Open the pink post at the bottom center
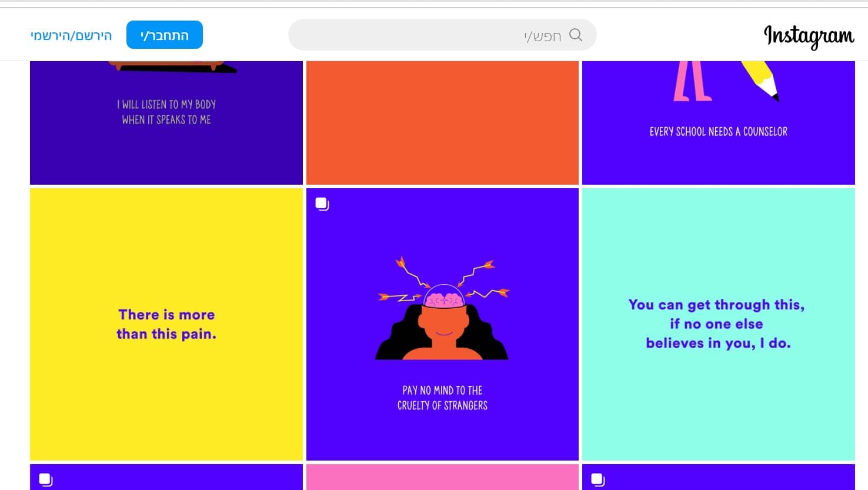868x490 pixels. [442, 477]
